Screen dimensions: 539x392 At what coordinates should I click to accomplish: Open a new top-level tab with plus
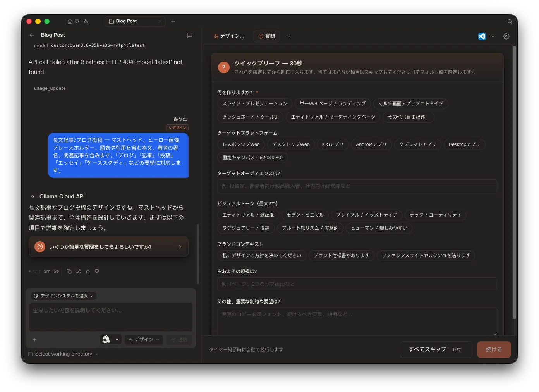[x=173, y=21]
